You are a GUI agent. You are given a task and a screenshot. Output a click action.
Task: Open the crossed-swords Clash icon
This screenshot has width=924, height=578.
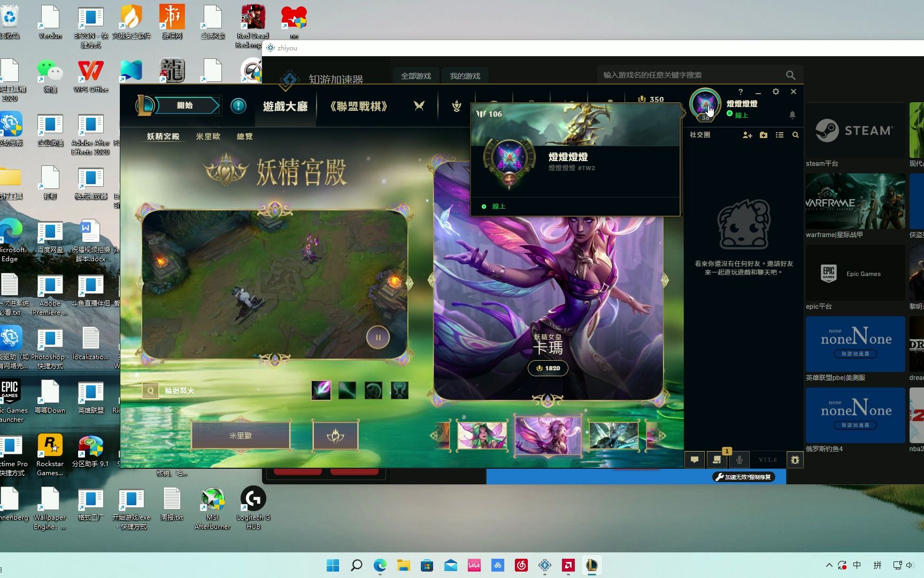419,106
